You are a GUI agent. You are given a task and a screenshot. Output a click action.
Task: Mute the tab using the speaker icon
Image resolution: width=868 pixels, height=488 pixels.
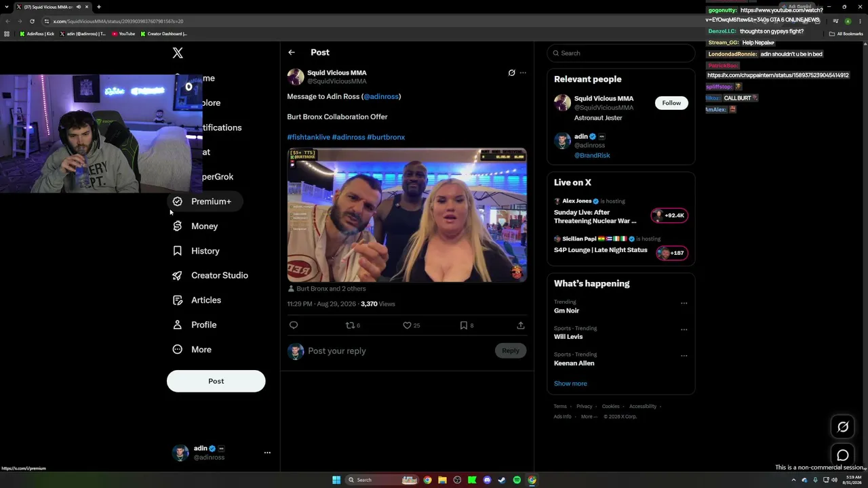point(79,7)
